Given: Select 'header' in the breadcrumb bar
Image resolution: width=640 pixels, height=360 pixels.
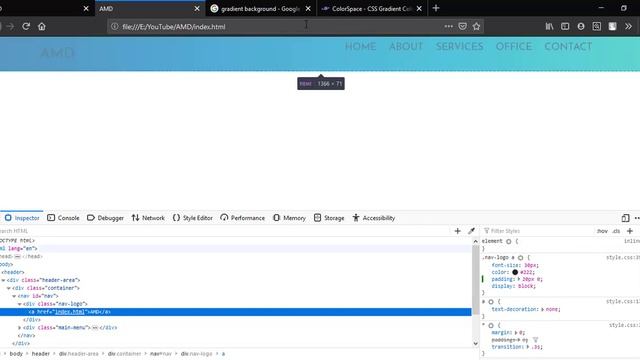Looking at the screenshot, I should (41, 354).
